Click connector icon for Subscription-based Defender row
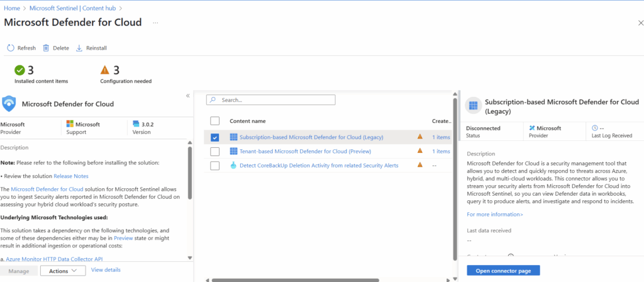Screen dimensions: 644x282 tap(234, 137)
